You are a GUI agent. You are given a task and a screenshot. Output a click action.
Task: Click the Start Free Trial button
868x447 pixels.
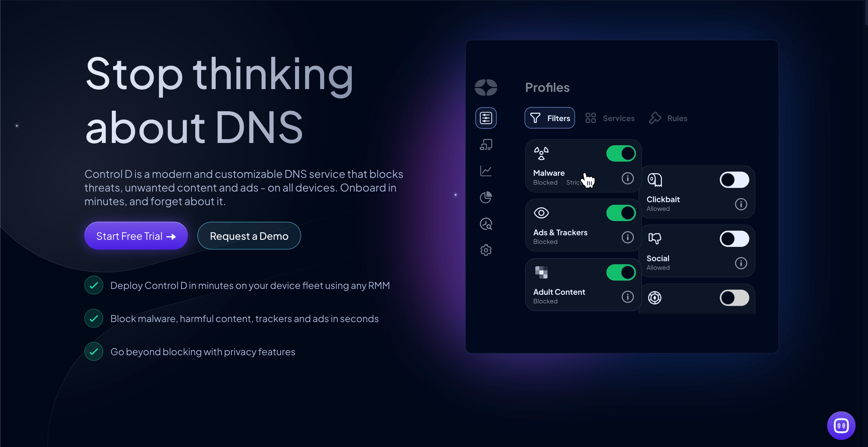[x=136, y=235]
